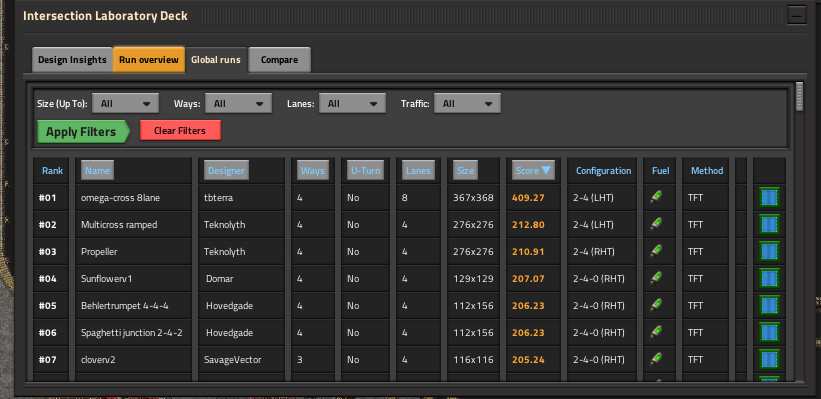Select the Spaghetti junction 2-4-2 name cell
Image resolution: width=821 pixels, height=399 pixels.
click(x=134, y=332)
